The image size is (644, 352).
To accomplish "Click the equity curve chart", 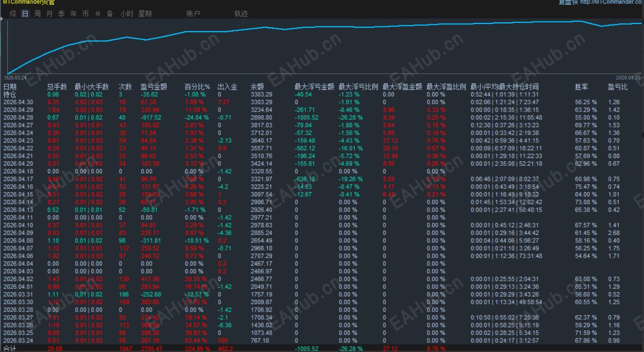I will pyautogui.click(x=324, y=47).
